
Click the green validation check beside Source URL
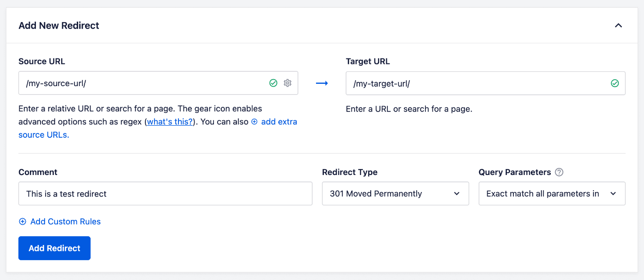click(273, 83)
